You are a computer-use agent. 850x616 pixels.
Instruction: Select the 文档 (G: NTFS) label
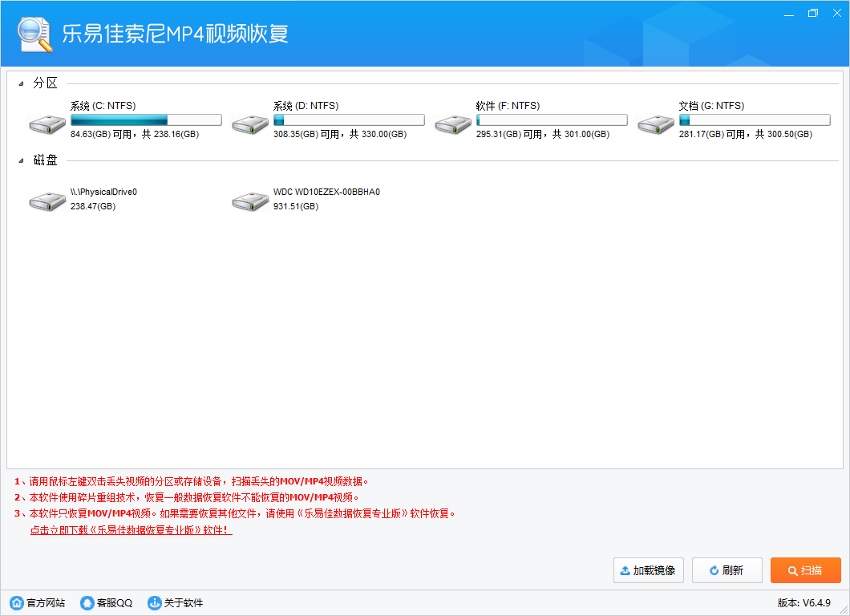pyautogui.click(x=711, y=106)
